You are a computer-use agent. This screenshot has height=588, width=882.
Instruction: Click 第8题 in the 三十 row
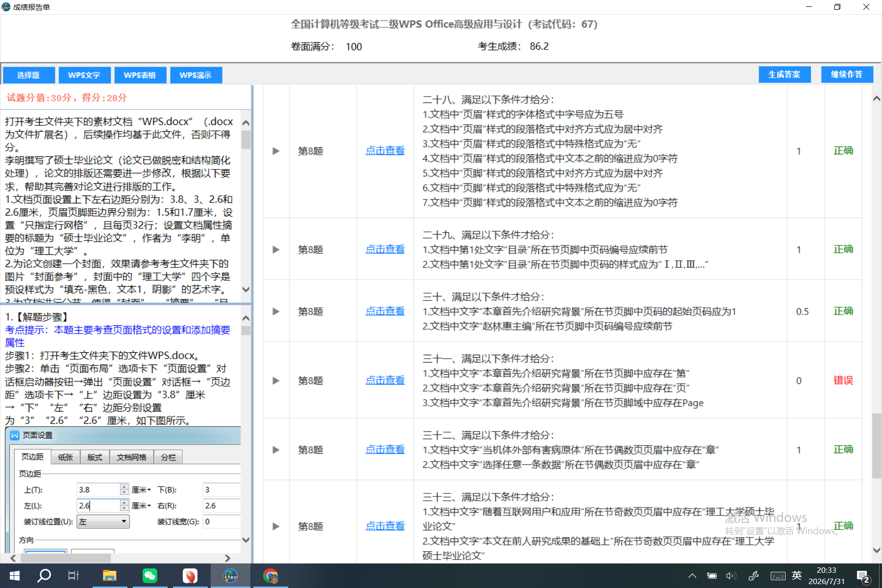[x=311, y=311]
